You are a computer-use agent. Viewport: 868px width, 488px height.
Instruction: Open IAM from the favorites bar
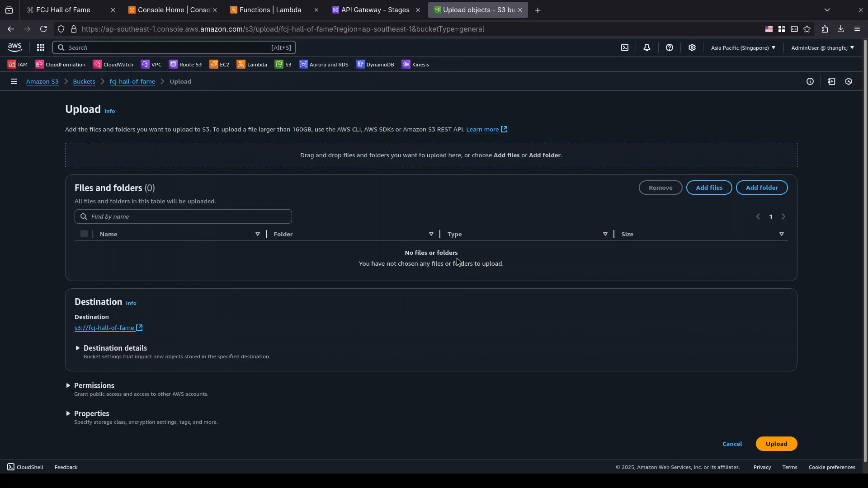(x=18, y=65)
